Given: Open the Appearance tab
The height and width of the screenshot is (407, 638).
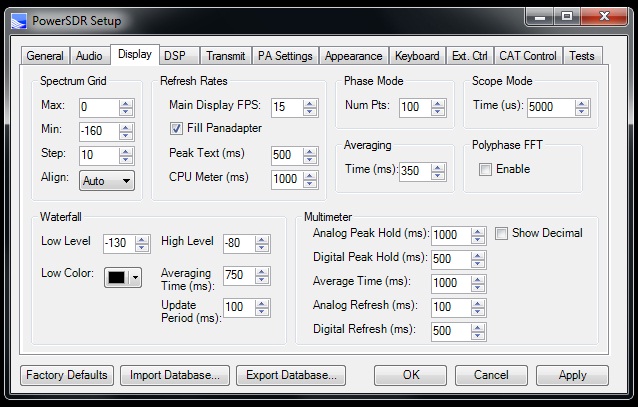Looking at the screenshot, I should (x=354, y=56).
